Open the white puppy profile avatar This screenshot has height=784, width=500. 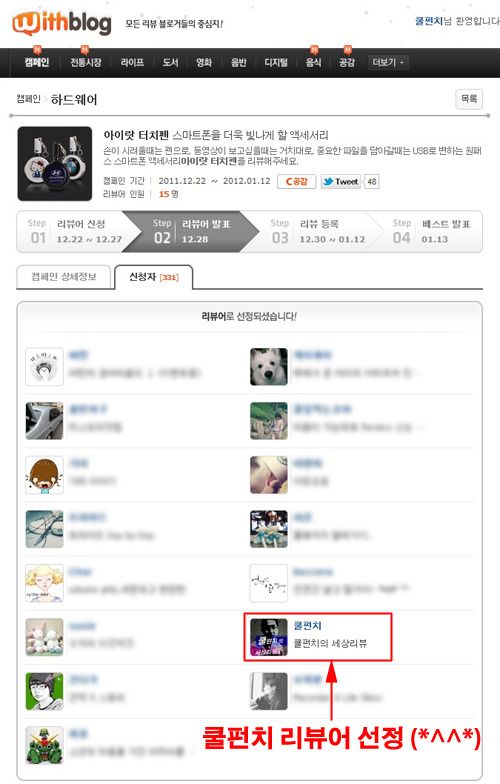click(269, 367)
